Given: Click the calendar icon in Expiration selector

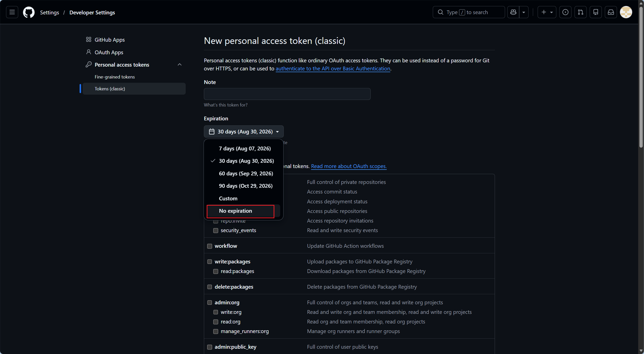Looking at the screenshot, I should (x=212, y=131).
